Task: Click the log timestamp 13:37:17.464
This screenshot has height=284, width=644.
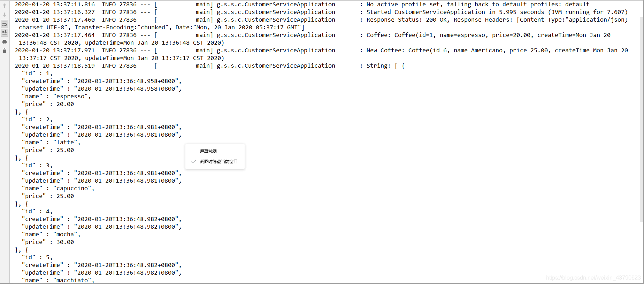Action: [74, 35]
